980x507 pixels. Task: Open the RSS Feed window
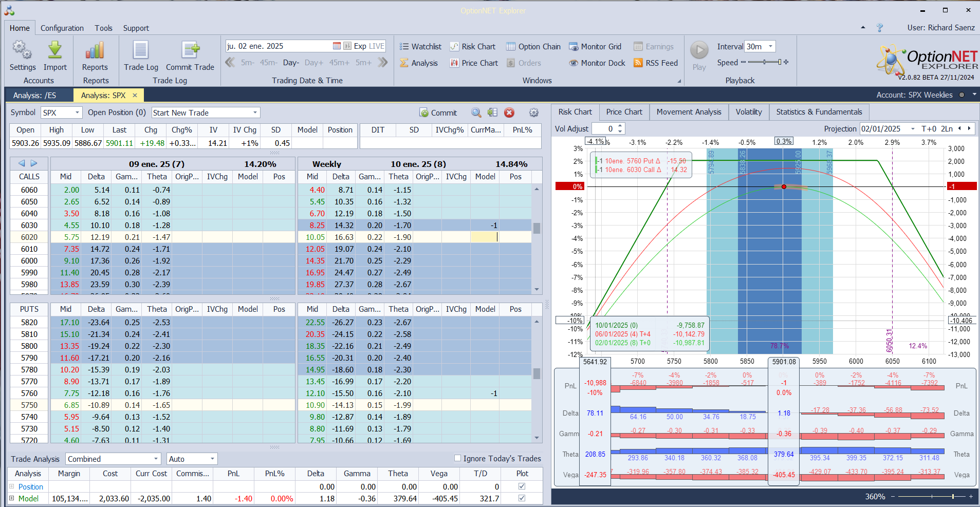(656, 63)
